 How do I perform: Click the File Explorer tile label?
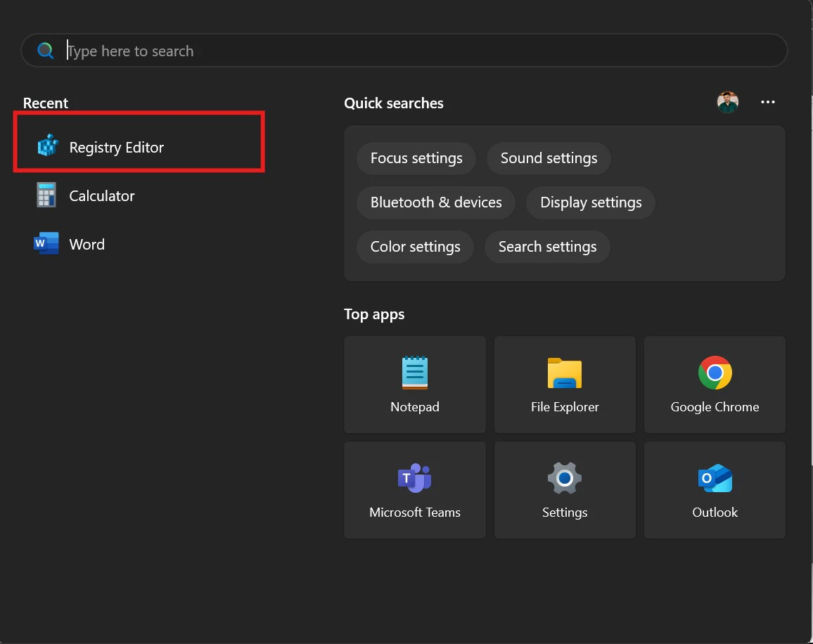tap(565, 407)
